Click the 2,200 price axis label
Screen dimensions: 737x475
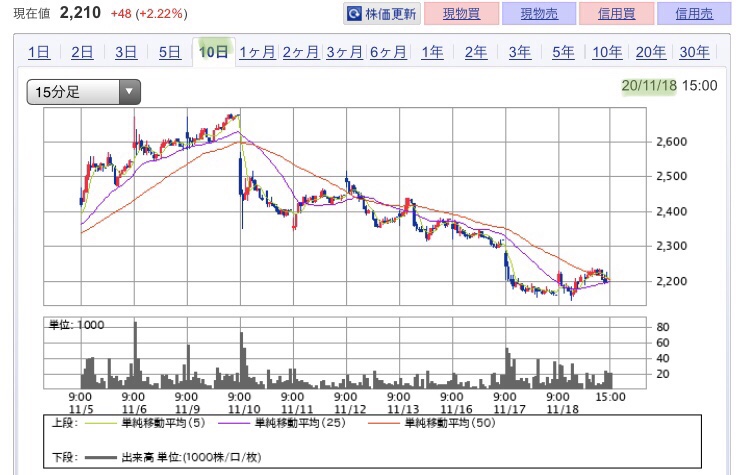point(671,281)
